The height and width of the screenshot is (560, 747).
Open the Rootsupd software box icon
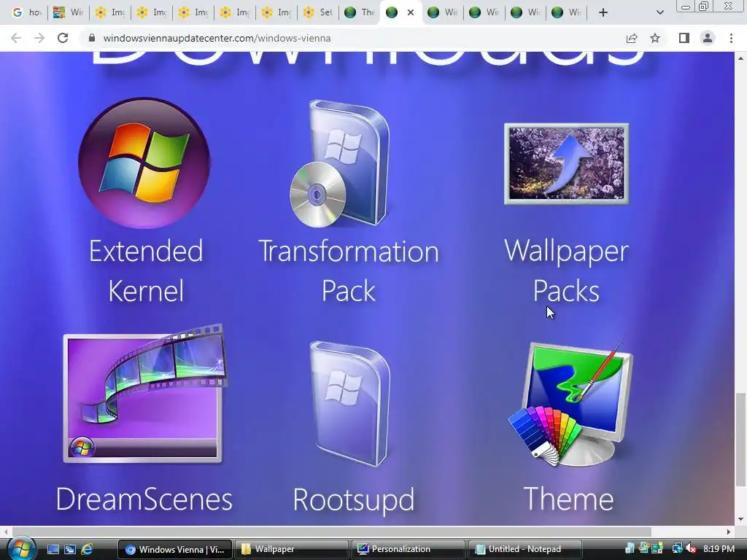(350, 404)
